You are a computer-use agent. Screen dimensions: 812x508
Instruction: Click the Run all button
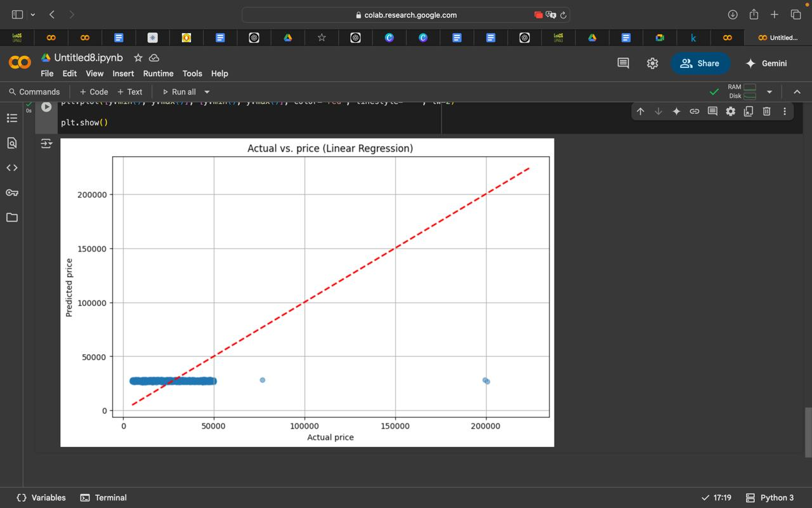click(179, 92)
